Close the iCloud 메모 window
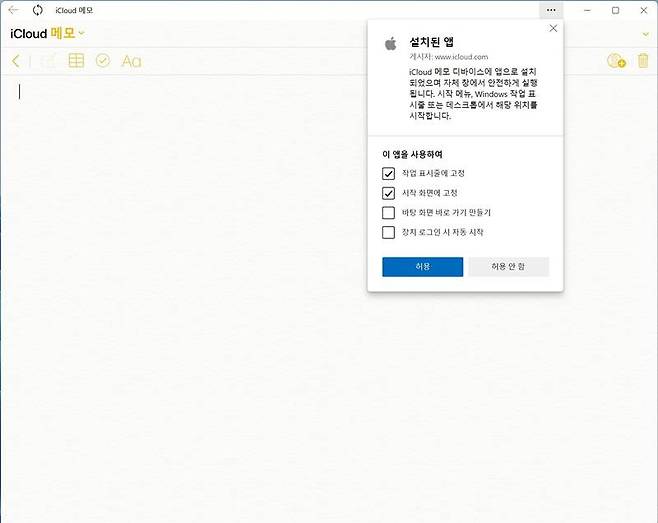 point(644,10)
